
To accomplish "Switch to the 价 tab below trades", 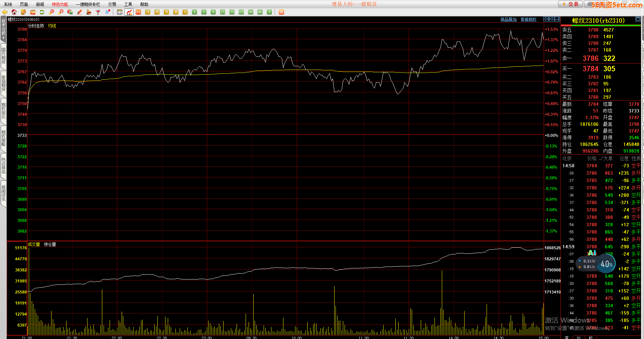I will pos(579,337).
